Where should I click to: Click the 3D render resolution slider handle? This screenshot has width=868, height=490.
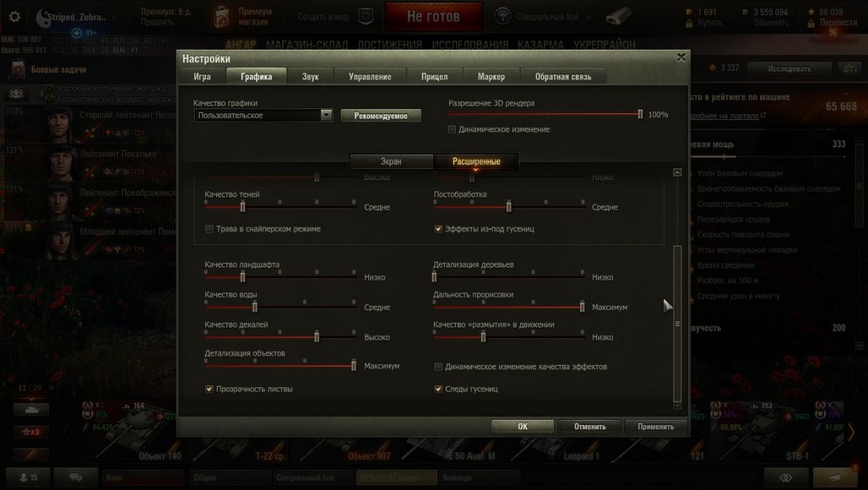click(x=640, y=114)
